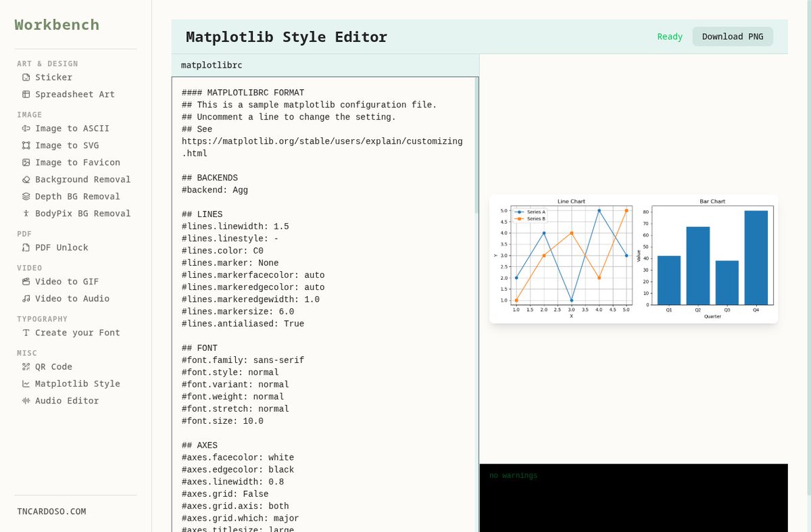Image resolution: width=811 pixels, height=532 pixels.
Task: Click the '#font.family: sans-serif' line
Action: tap(243, 360)
